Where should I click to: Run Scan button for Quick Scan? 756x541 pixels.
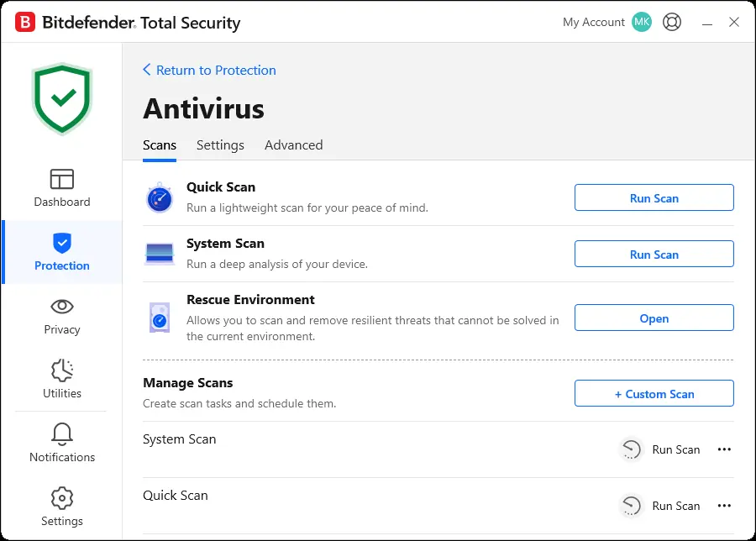tap(654, 197)
